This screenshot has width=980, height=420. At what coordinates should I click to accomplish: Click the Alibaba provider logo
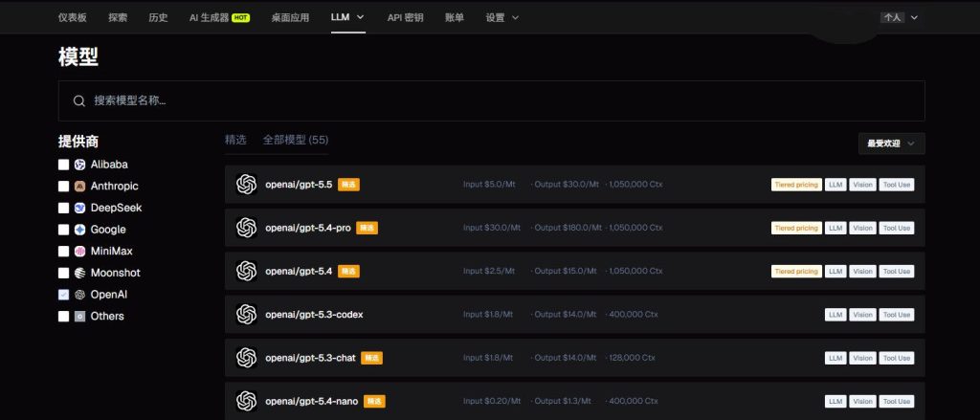tap(80, 165)
